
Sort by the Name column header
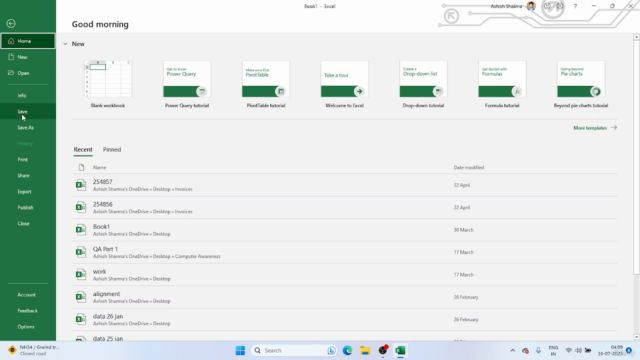(99, 167)
